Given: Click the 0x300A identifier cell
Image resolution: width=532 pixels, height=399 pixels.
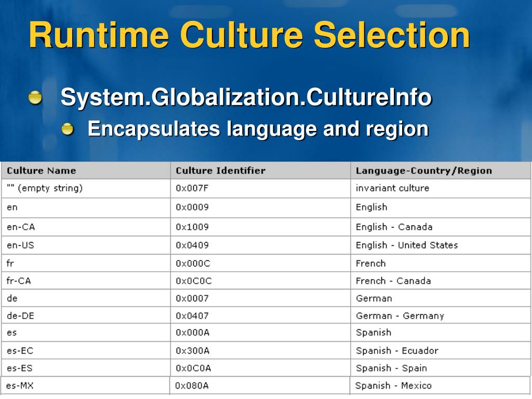Looking at the screenshot, I should coord(261,351).
